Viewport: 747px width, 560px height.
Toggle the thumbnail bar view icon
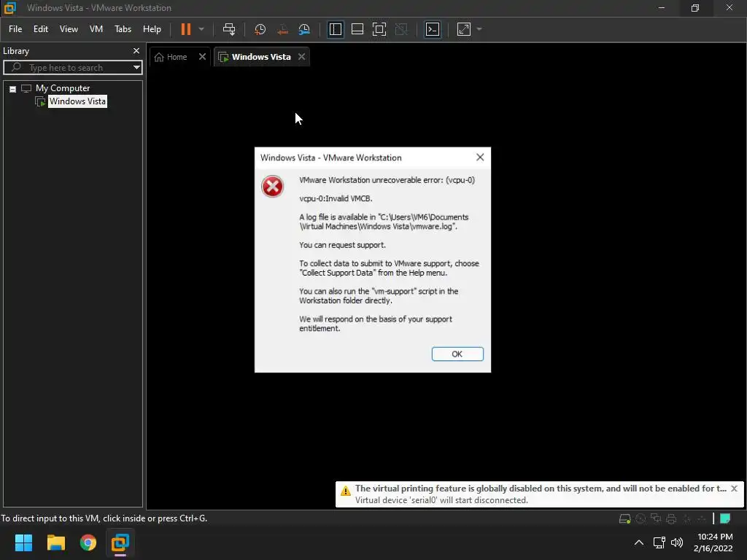tap(357, 29)
